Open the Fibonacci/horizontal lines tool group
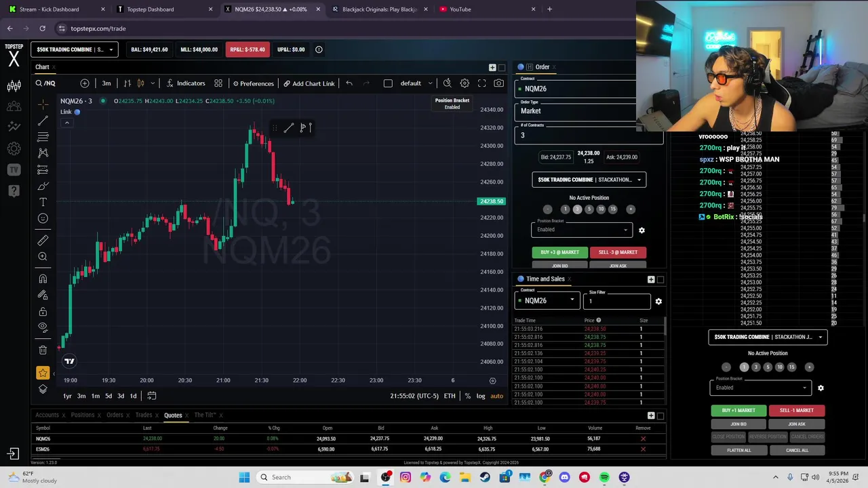868x488 pixels. 43,137
